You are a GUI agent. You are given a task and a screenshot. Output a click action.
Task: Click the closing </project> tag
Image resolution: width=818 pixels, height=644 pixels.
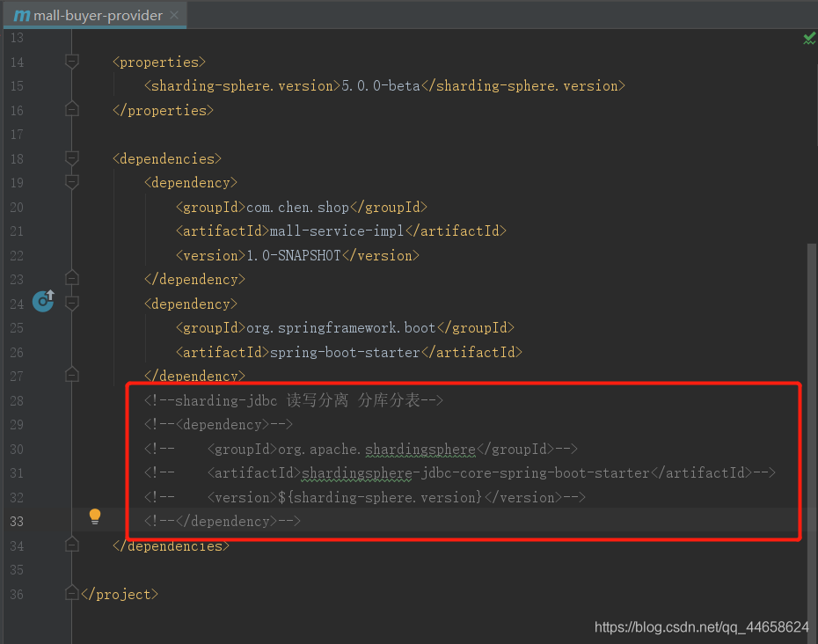(x=120, y=595)
